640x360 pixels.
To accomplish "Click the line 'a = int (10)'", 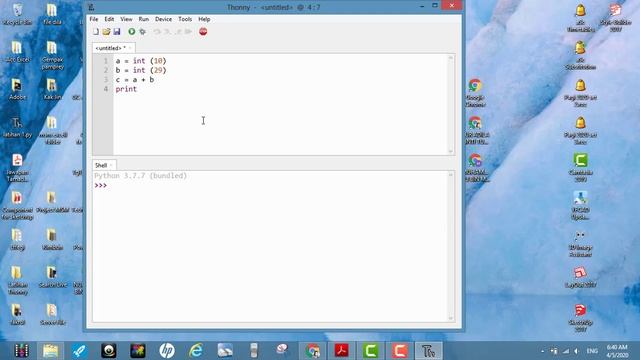I will tap(141, 61).
